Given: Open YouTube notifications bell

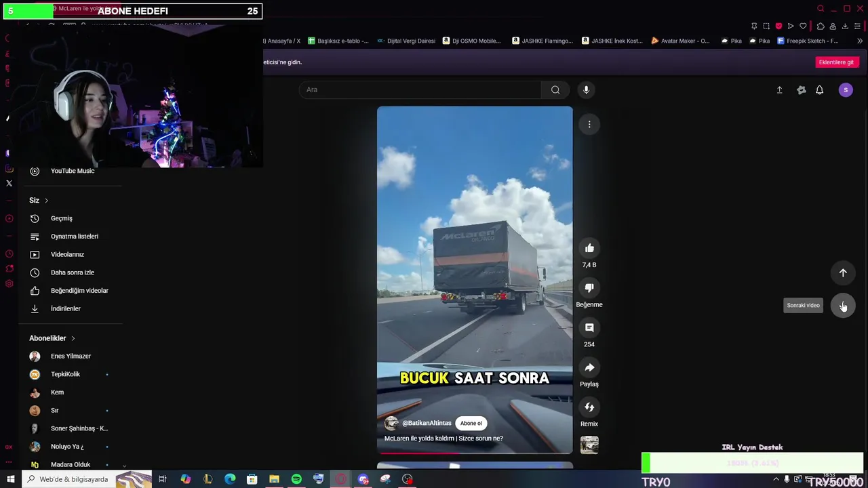Looking at the screenshot, I should [x=819, y=89].
